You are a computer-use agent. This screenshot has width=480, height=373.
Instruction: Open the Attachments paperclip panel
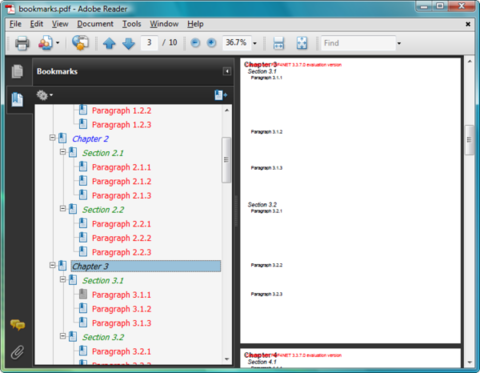(x=17, y=352)
